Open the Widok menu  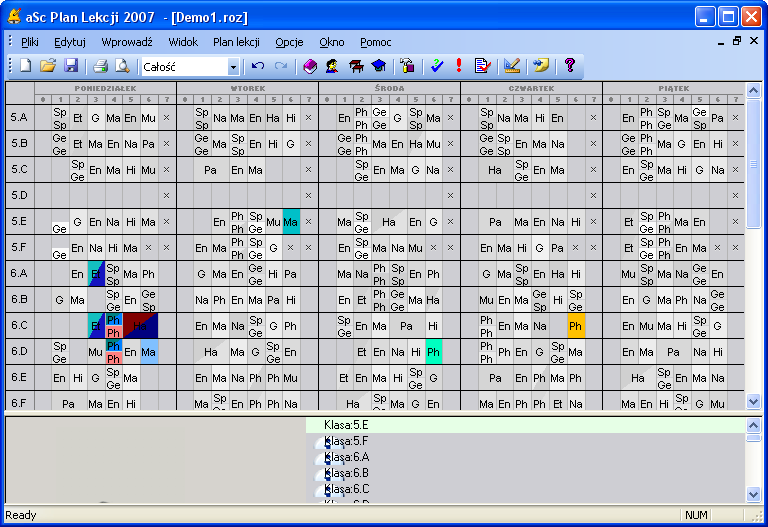click(x=183, y=42)
